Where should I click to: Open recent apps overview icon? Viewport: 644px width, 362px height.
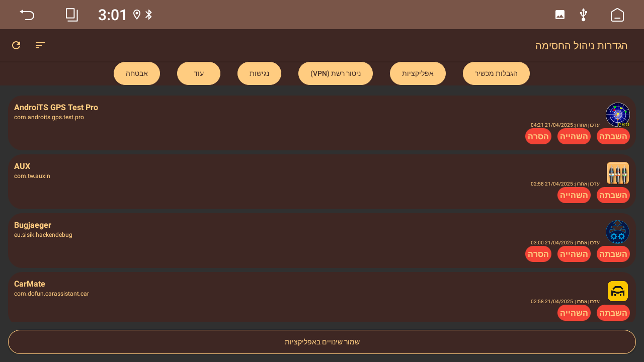(x=72, y=15)
